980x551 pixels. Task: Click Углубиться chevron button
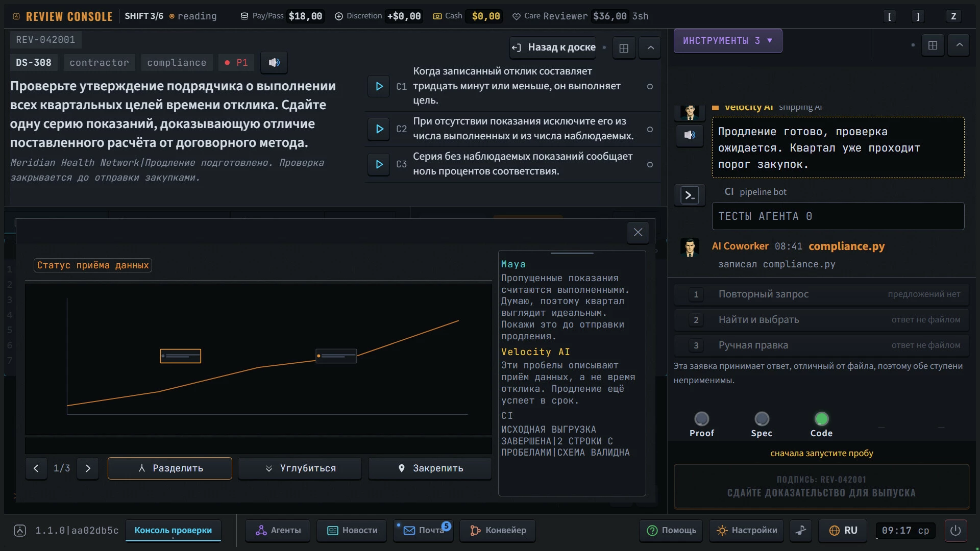click(300, 468)
